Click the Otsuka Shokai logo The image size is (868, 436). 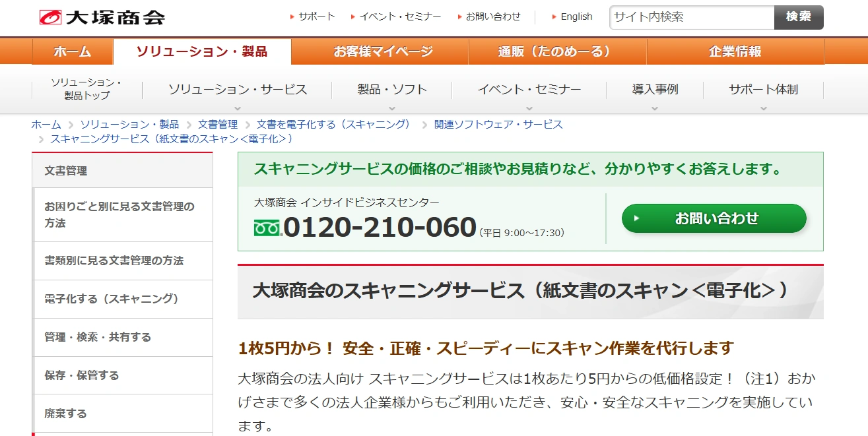pyautogui.click(x=102, y=17)
